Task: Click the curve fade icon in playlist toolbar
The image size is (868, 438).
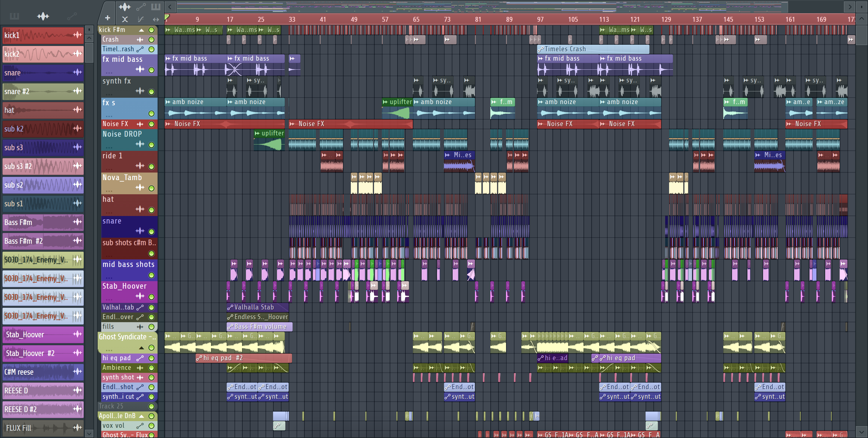Action: [140, 19]
